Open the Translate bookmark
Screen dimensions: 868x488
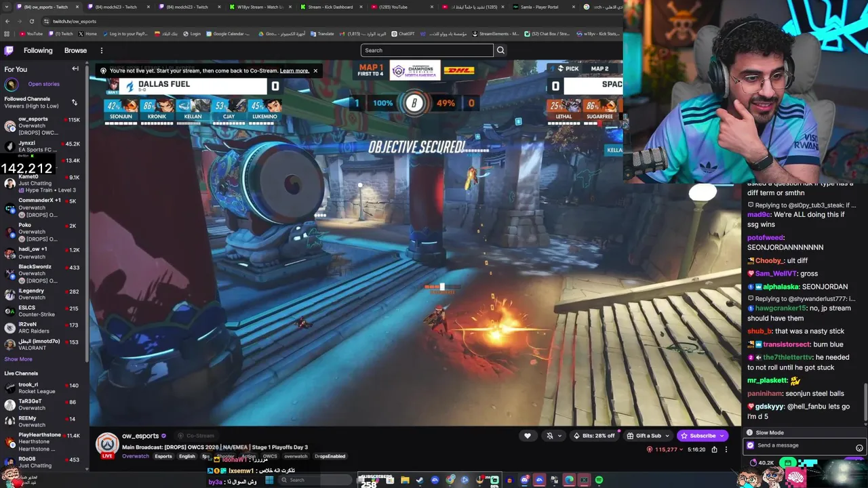point(322,34)
